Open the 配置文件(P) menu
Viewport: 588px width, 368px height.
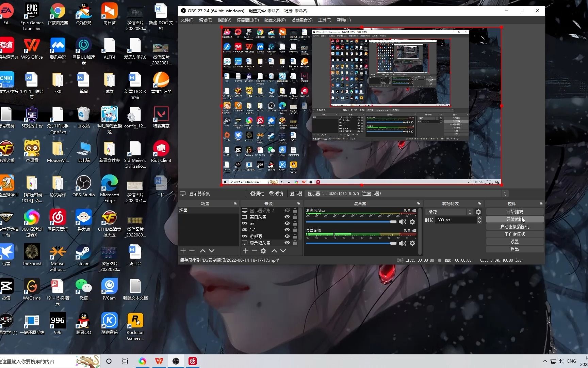(275, 20)
